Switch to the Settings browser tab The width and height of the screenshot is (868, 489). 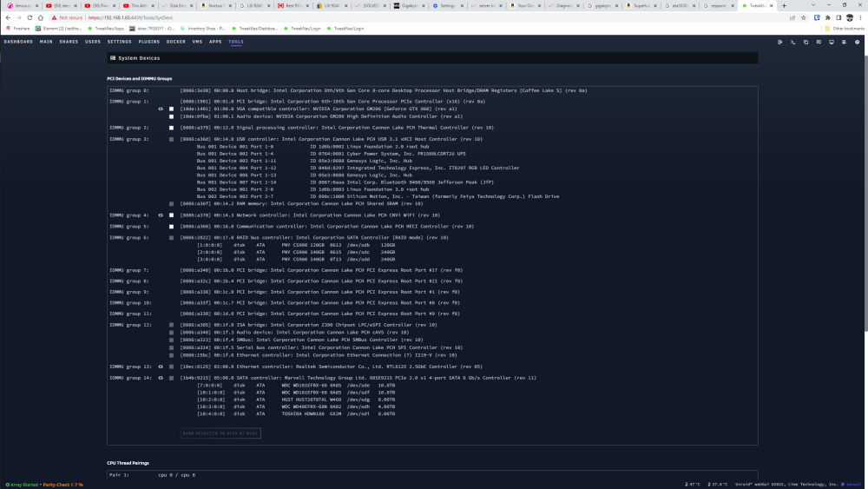tap(447, 5)
